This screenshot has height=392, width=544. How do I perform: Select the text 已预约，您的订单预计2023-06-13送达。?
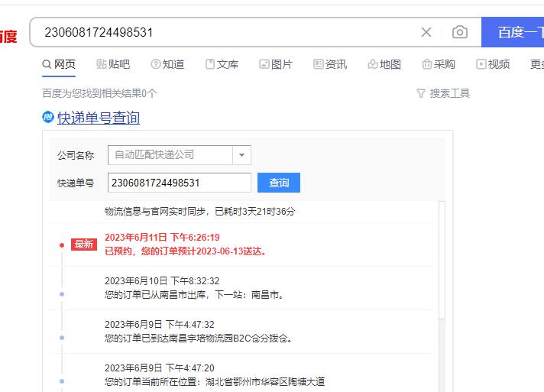pos(186,251)
